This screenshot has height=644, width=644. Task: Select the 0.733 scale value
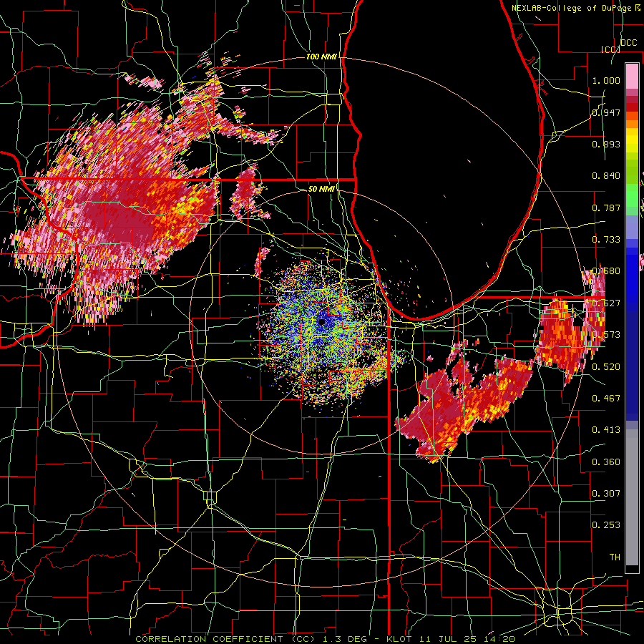coord(606,240)
